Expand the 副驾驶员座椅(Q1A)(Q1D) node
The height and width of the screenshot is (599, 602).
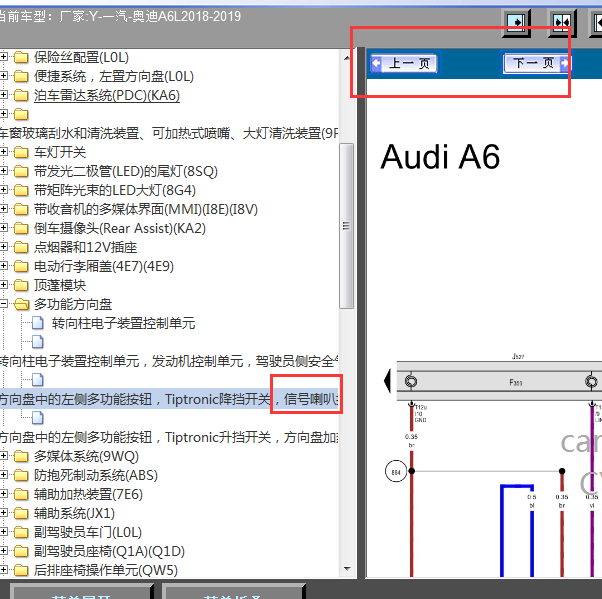(x=3, y=551)
